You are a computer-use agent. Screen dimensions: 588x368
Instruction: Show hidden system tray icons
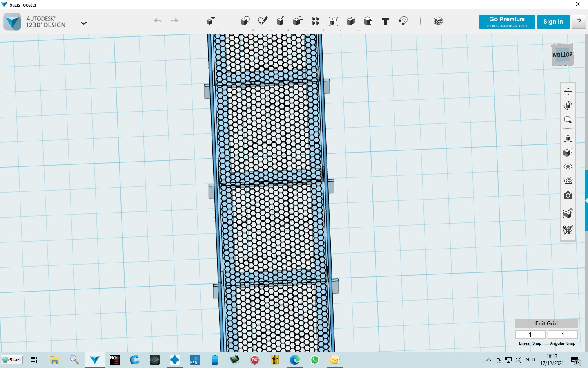coord(488,360)
